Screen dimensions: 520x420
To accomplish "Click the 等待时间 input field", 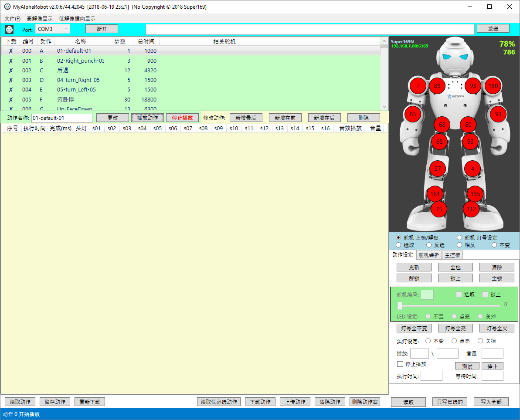I will click(493, 376).
